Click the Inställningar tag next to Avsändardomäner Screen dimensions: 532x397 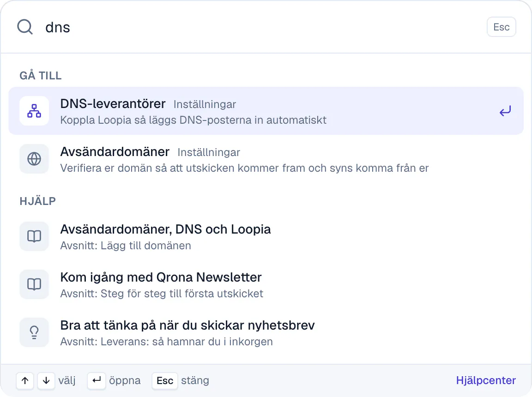click(209, 152)
